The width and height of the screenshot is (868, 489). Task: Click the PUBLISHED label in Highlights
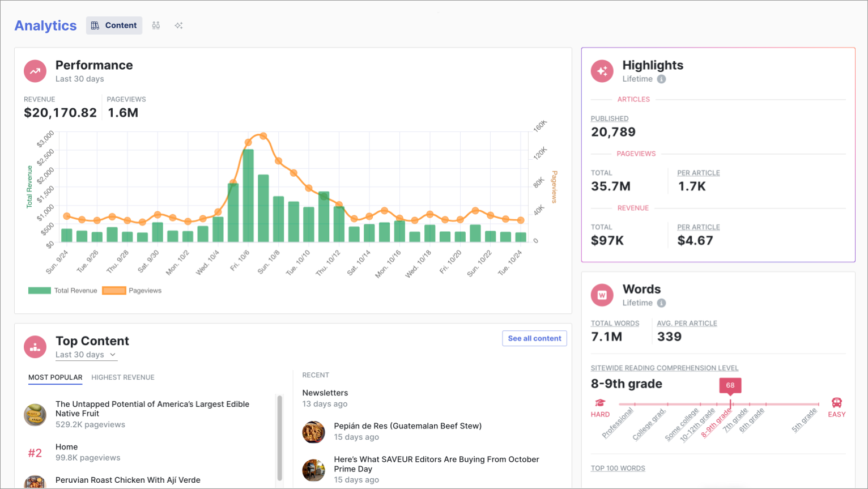pos(610,118)
